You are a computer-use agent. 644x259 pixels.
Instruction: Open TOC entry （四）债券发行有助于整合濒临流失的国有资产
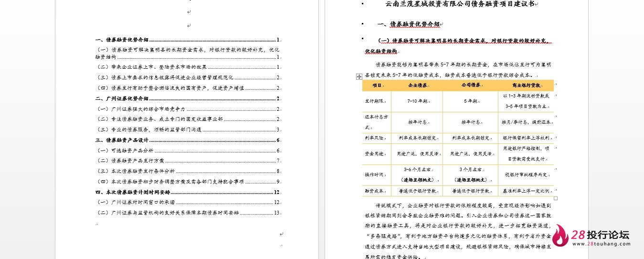click(x=188, y=88)
